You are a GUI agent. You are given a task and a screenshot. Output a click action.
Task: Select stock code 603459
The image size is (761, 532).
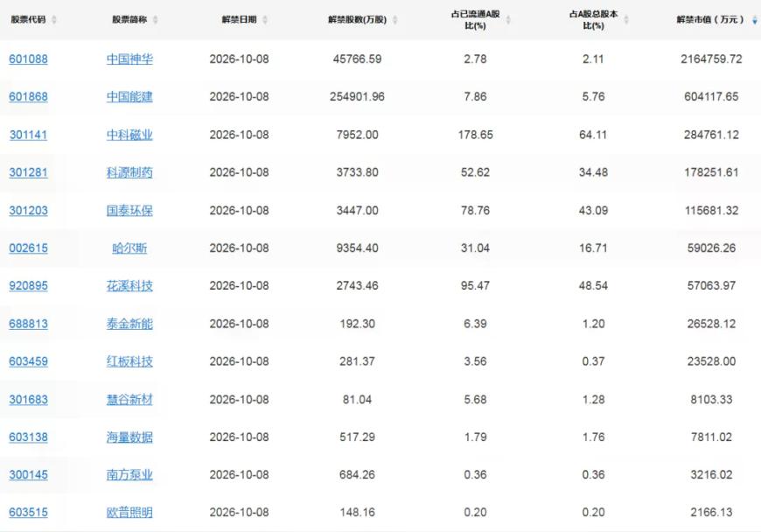(28, 361)
